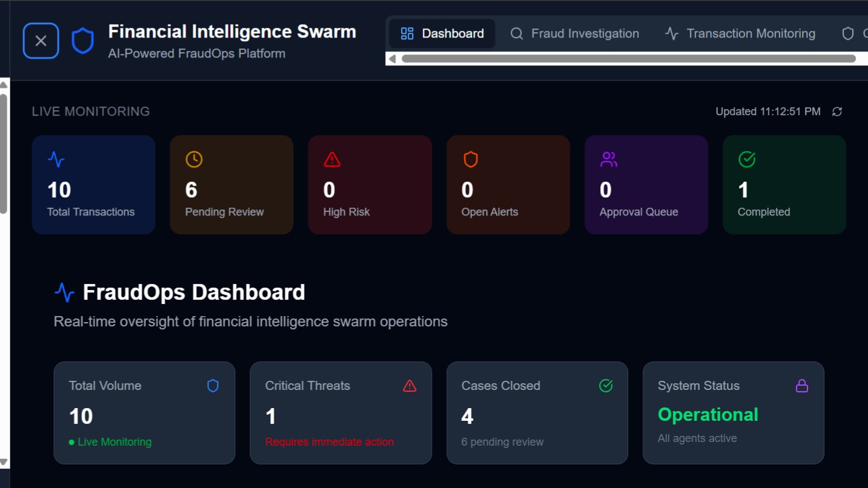The height and width of the screenshot is (488, 868).
Task: Click the warning triangle on High Risk card
Action: click(332, 159)
